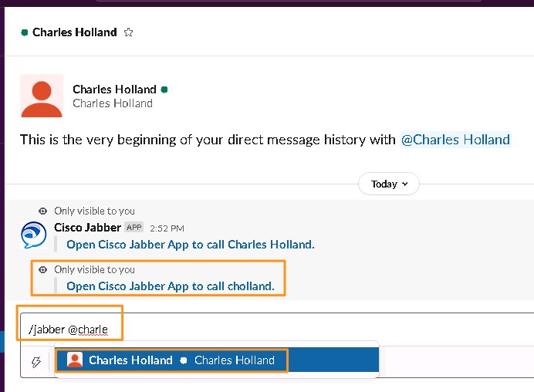Click the 2:52 PM message timestamp
Screen dimensions: 534x392
click(x=167, y=228)
